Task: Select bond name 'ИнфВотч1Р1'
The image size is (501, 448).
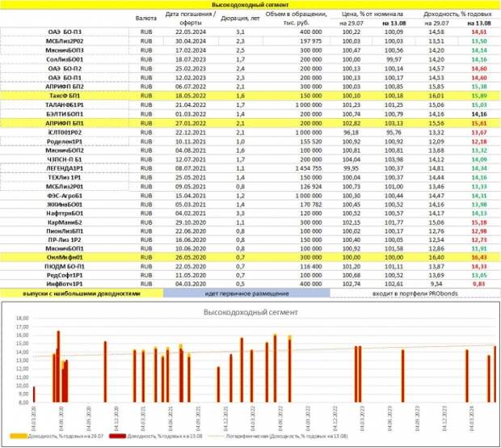Action: point(65,284)
